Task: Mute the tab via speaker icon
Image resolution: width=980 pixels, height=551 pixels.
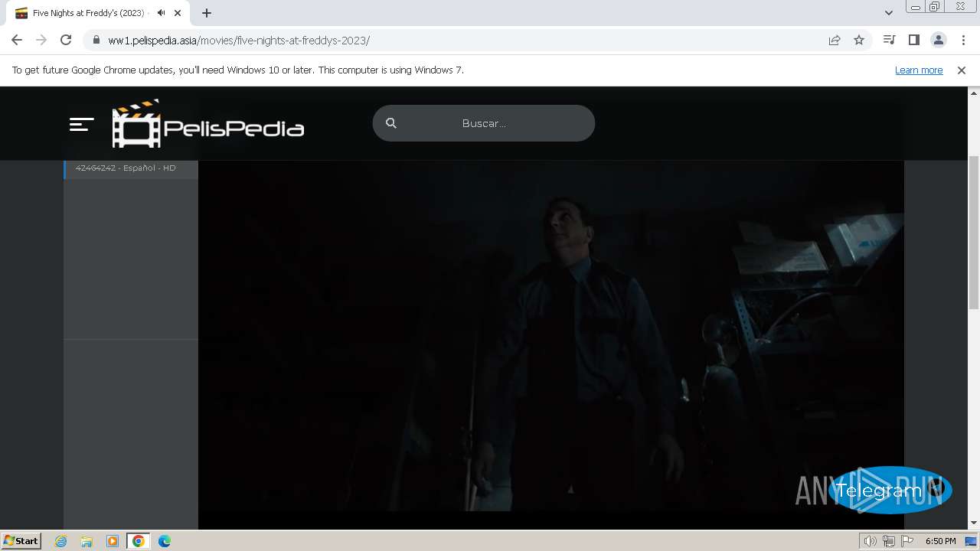Action: point(161,13)
